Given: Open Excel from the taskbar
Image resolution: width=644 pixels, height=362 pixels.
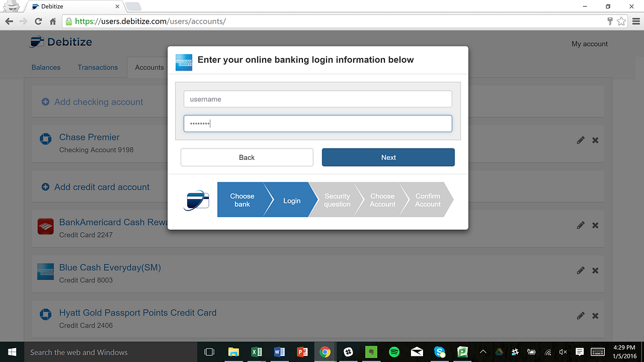Looking at the screenshot, I should [257, 352].
